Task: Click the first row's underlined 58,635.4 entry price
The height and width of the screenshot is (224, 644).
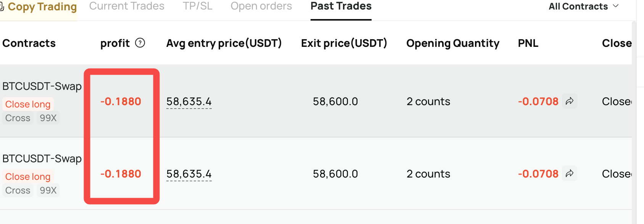Action: click(189, 102)
